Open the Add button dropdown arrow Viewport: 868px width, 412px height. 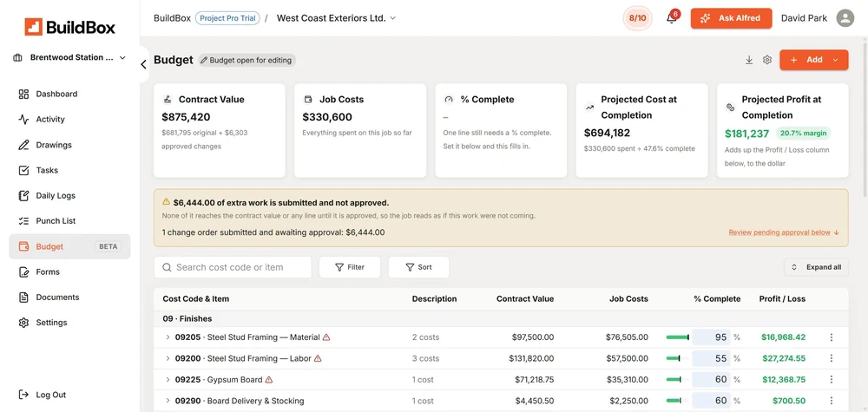point(836,60)
